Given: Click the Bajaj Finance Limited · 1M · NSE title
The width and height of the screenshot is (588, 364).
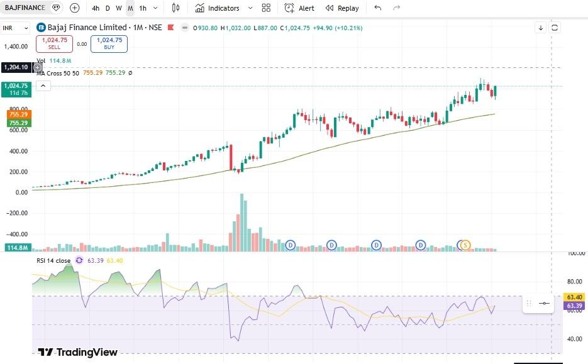Looking at the screenshot, I should point(104,28).
